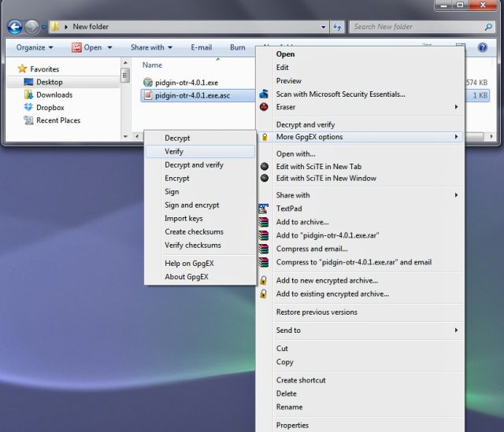Click the SciTE icon beside New Tab

click(265, 166)
